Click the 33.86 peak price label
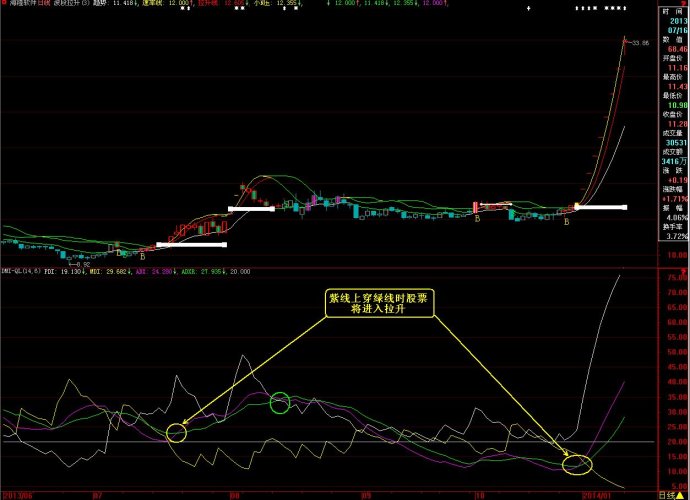Viewport: 690px width, 500px height. pos(640,43)
